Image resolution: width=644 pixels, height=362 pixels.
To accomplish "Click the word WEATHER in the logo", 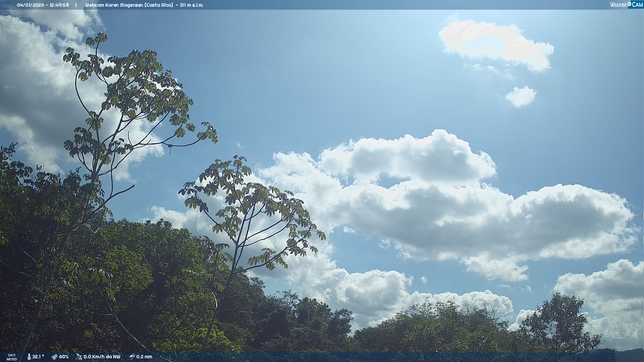I will 618,5.
